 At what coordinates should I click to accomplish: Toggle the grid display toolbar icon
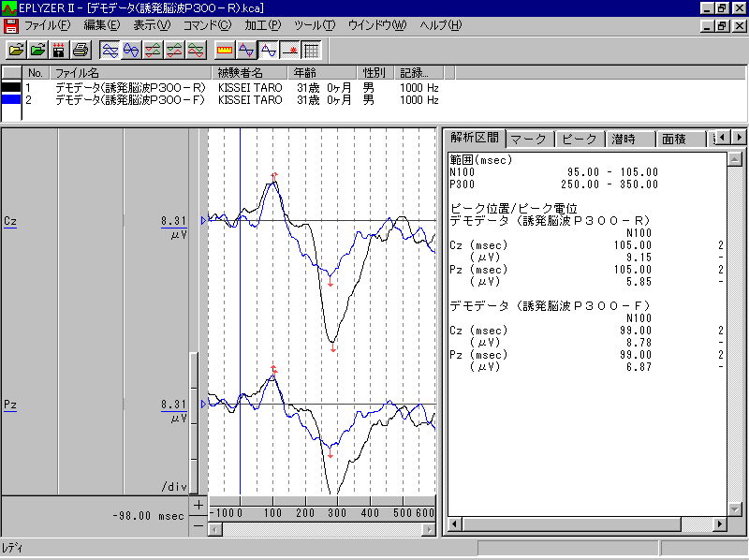(x=311, y=50)
